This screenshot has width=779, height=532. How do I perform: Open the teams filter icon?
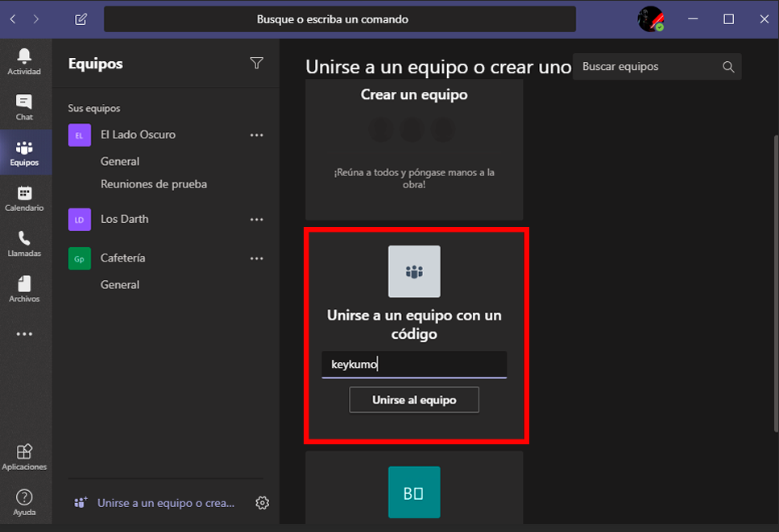point(256,62)
